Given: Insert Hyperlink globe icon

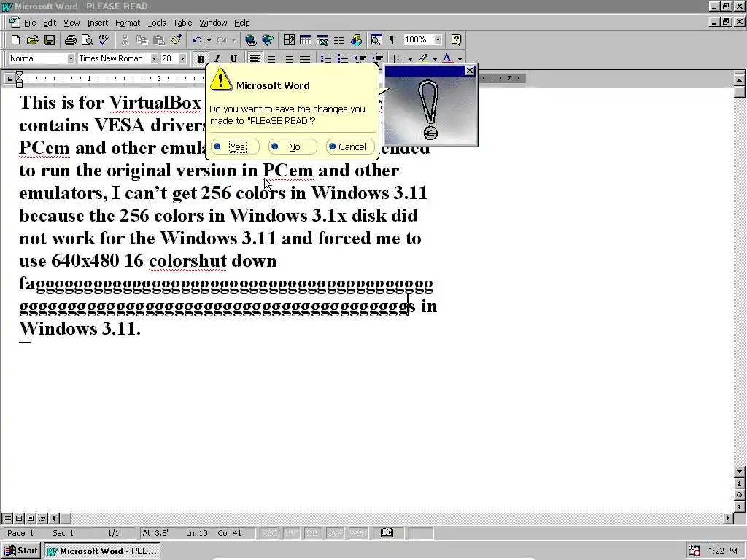Looking at the screenshot, I should (251, 40).
